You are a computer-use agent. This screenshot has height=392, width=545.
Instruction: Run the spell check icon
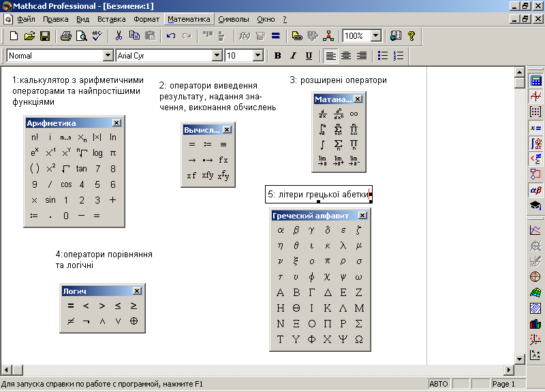pos(97,36)
